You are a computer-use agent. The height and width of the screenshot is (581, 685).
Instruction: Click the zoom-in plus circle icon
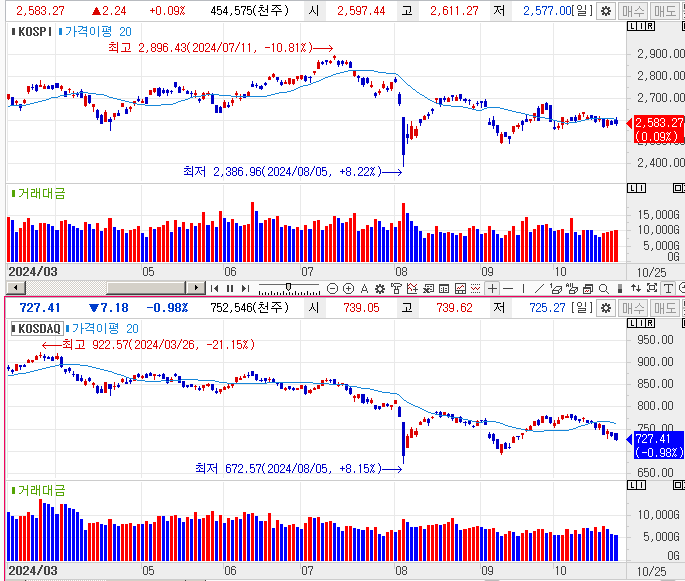(348, 288)
